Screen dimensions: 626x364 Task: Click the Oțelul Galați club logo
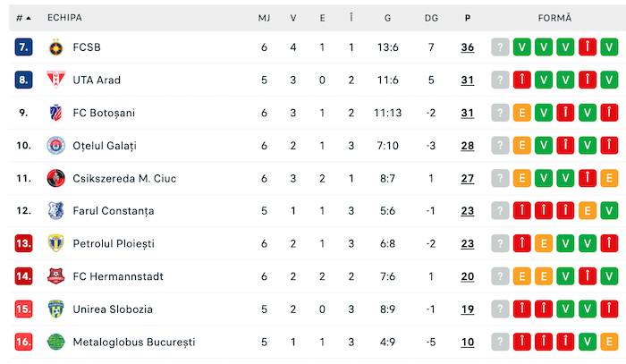pos(56,146)
